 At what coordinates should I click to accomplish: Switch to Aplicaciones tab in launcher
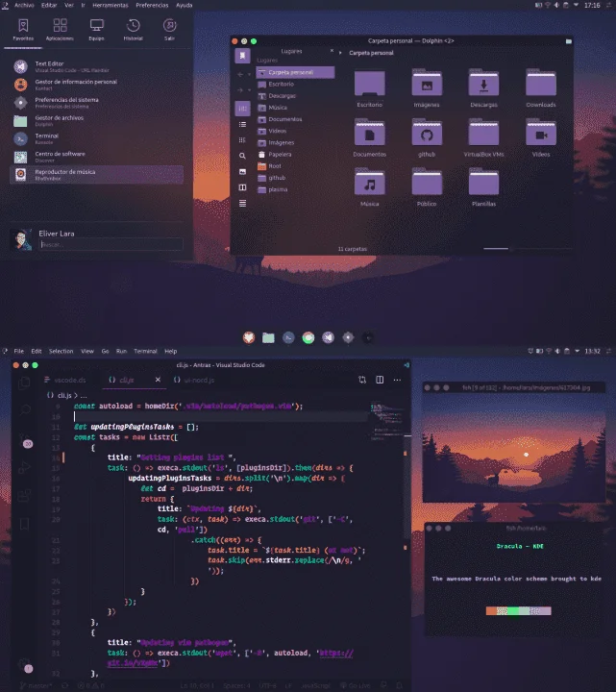60,30
